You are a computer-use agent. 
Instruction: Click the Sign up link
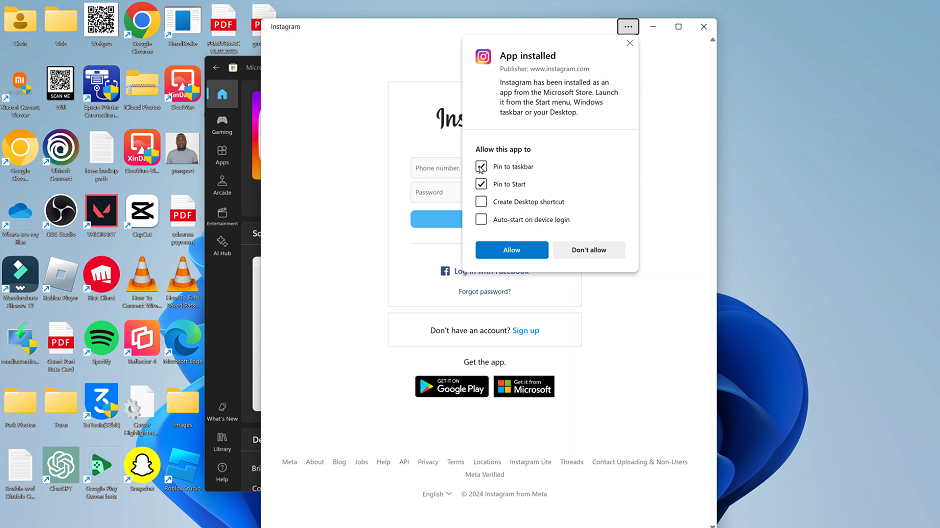click(x=526, y=330)
